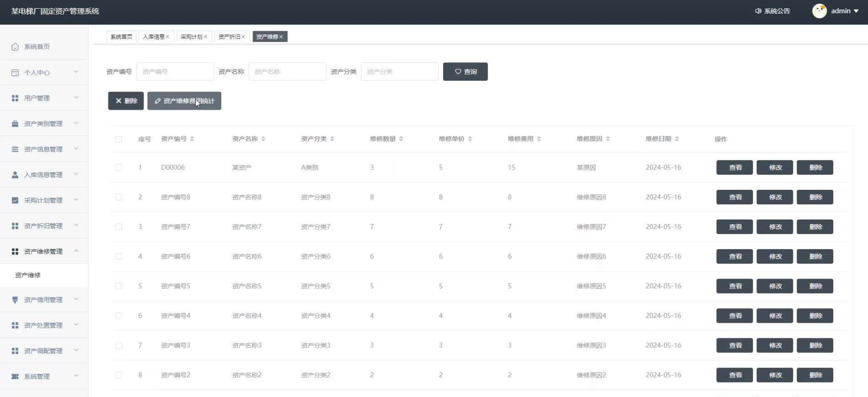Close the 采购计划 tab
This screenshot has width=868, height=397.
(205, 37)
